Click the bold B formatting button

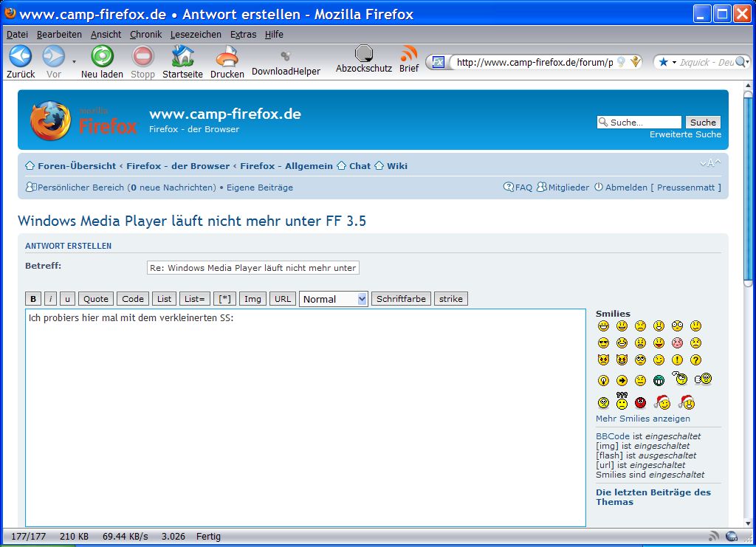tap(33, 299)
